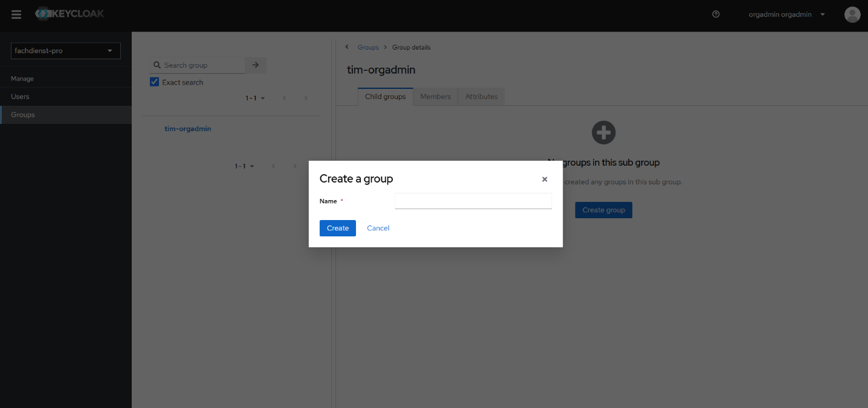Go back using breadcrumb left chevron
This screenshot has width=868, height=408.
tap(347, 47)
